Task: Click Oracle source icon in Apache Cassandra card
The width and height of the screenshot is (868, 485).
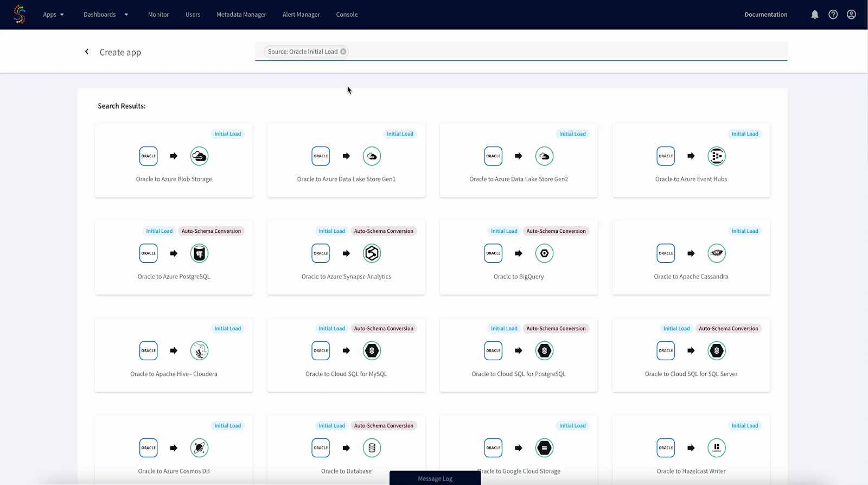Action: point(666,253)
